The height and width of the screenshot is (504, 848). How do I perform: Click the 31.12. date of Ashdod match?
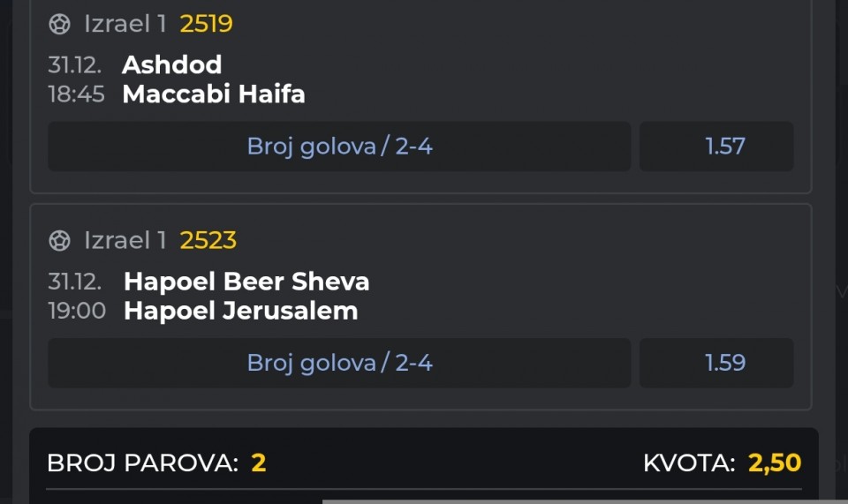74,64
